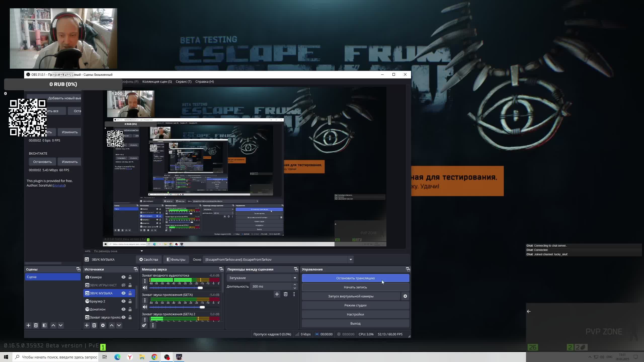644x362 pixels.
Task: Open advanced audio properties gears icon
Action: (144, 325)
